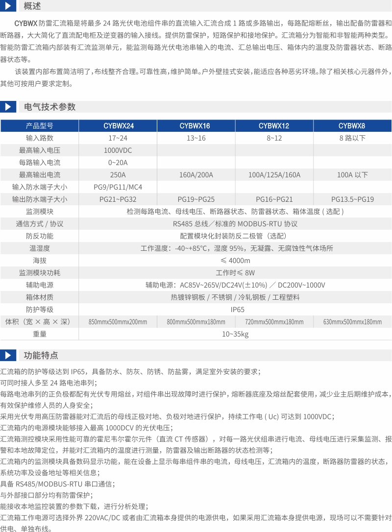Click the AC85V~265V/DC24V auxiliary power value

pos(235,285)
